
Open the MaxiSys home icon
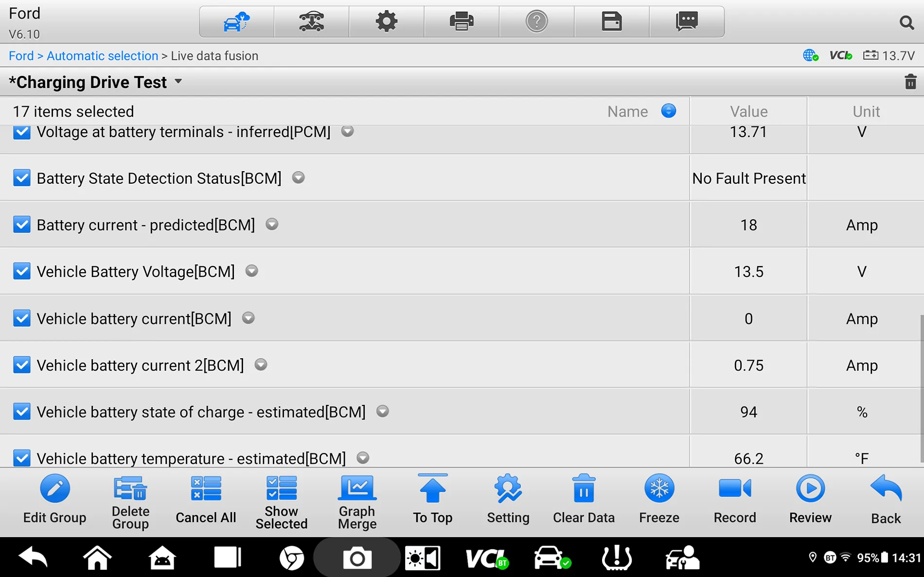point(162,558)
